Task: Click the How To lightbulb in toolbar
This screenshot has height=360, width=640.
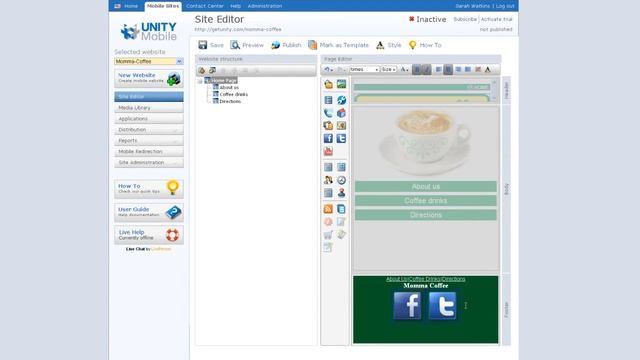Action: click(x=413, y=45)
